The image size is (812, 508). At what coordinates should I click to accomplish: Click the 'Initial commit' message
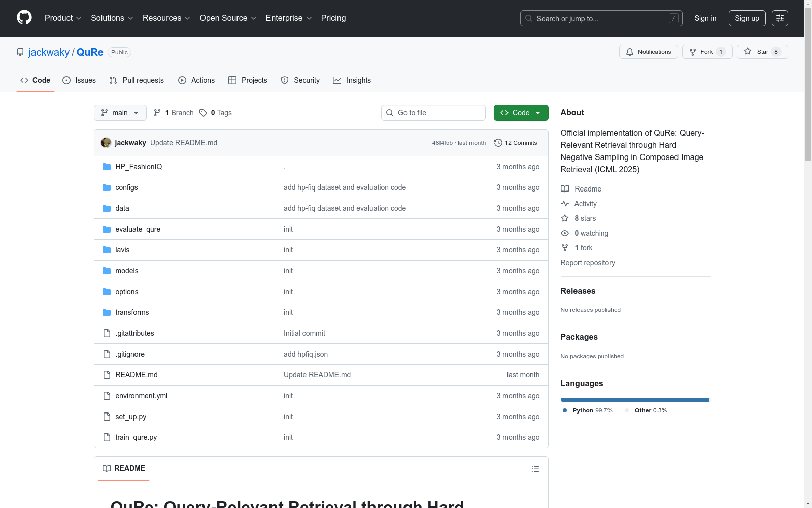click(304, 333)
